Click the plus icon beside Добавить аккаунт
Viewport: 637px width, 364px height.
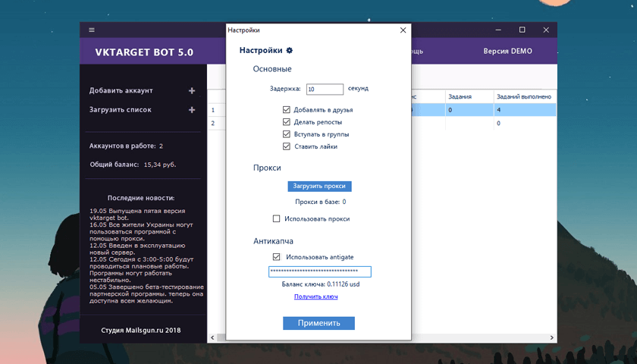(x=192, y=90)
